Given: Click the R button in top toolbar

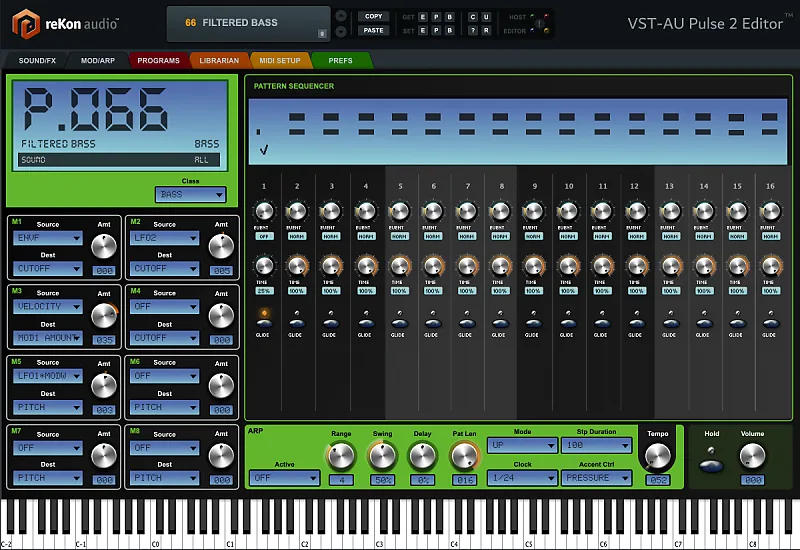Looking at the screenshot, I should pyautogui.click(x=486, y=31).
